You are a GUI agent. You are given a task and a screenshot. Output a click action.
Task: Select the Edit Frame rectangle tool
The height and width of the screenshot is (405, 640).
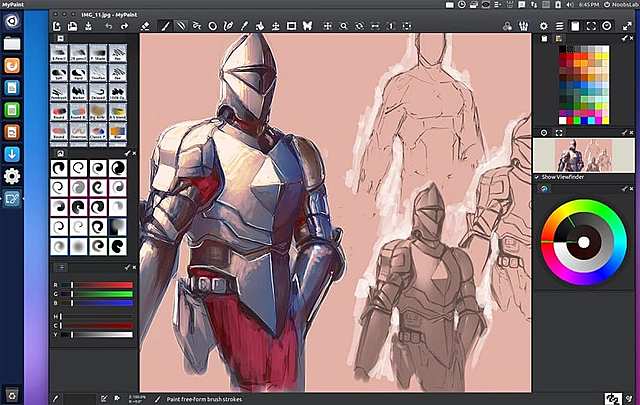[291, 26]
